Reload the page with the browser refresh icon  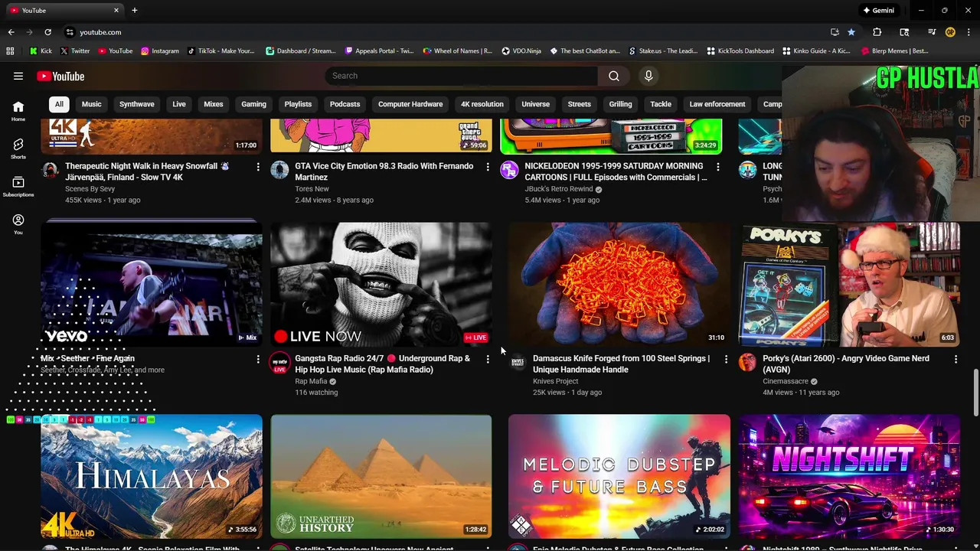pos(47,32)
